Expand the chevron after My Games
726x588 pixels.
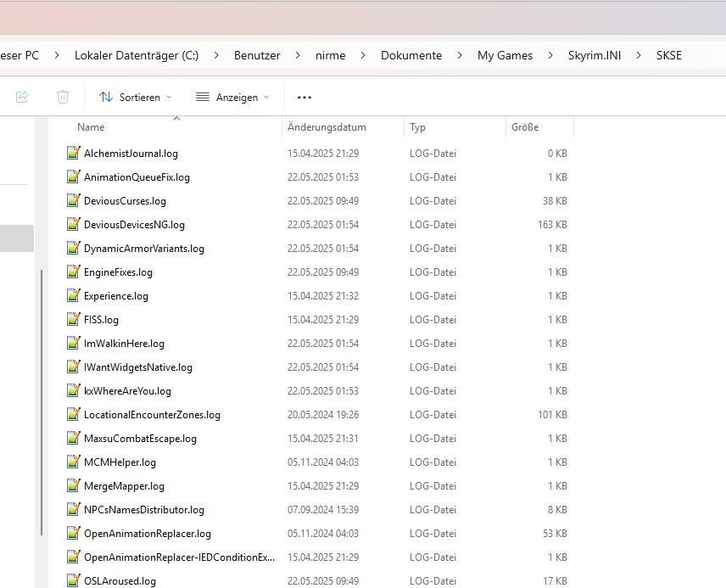(550, 55)
